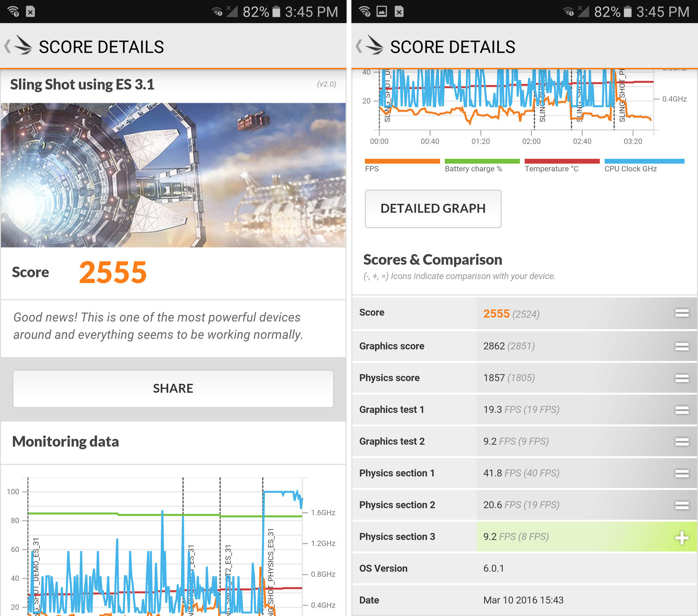Viewport: 698px width, 616px height.
Task: Tap equals icon on Graphics score row
Action: click(681, 346)
